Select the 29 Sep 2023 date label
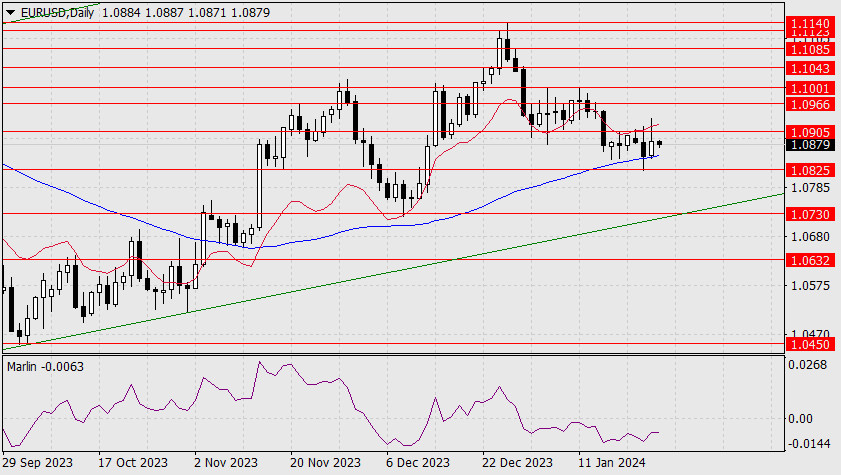This screenshot has width=841, height=475. (x=38, y=462)
